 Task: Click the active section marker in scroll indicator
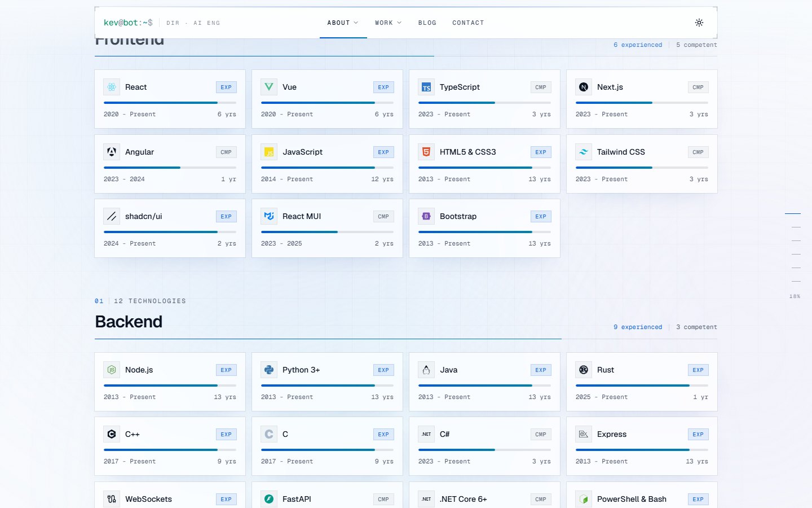click(793, 213)
